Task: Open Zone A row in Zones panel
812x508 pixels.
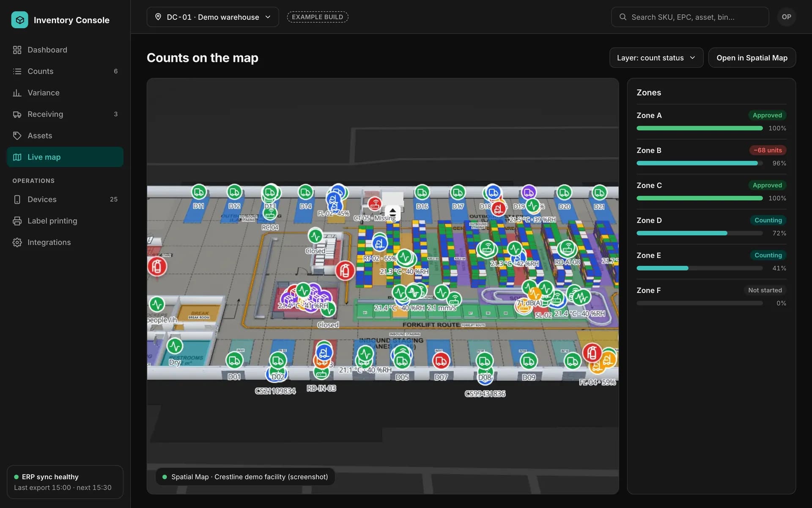Action: [711, 121]
